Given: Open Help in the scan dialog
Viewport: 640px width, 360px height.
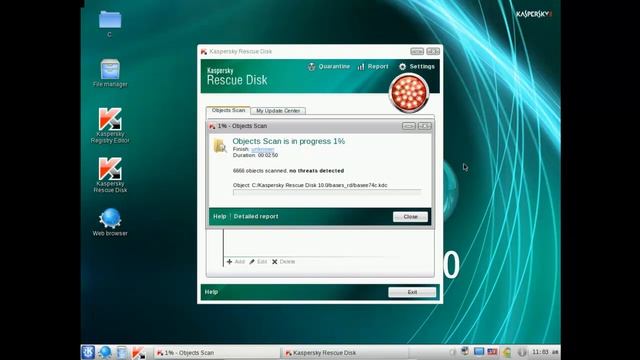Looking at the screenshot, I should click(220, 216).
